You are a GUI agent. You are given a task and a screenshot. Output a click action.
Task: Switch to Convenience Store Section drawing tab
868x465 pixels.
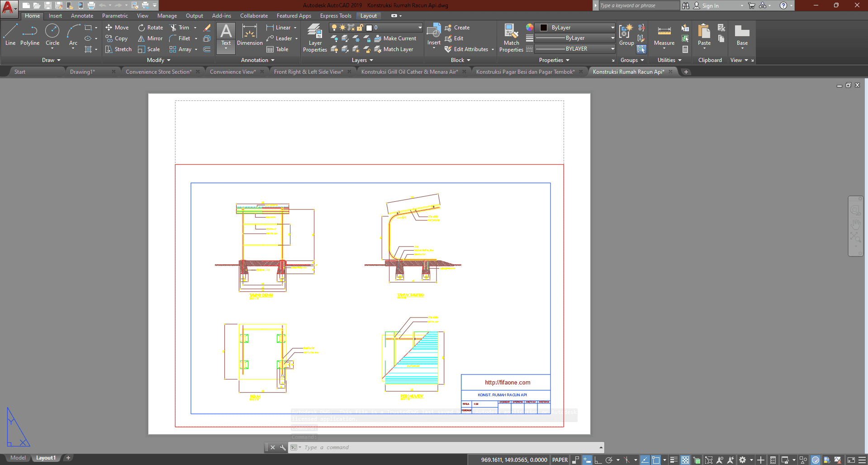pyautogui.click(x=158, y=71)
